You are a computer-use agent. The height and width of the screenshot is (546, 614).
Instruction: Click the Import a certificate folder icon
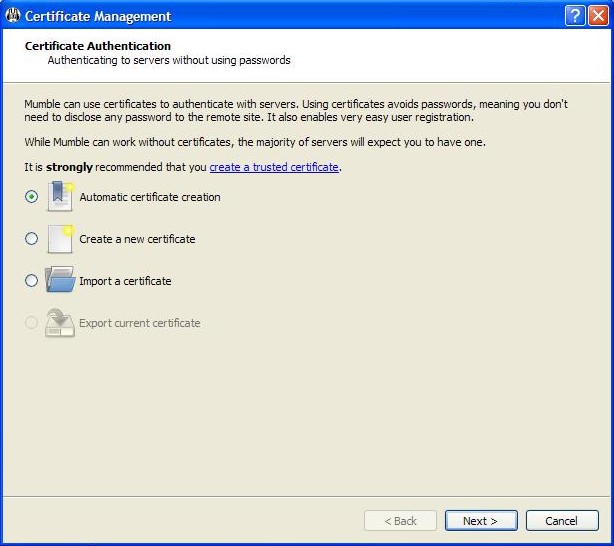coord(60,280)
